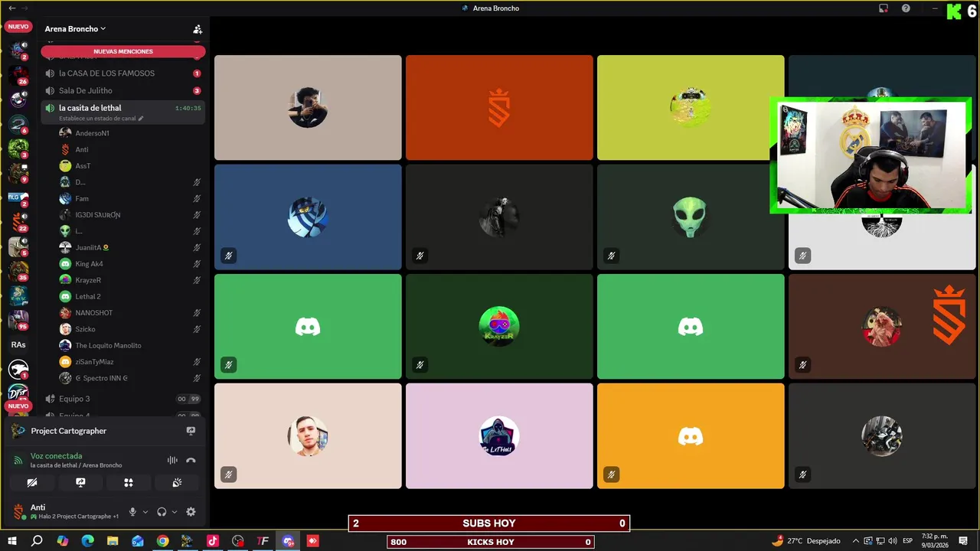Select KrayzeR in voice member list
Image resolution: width=980 pixels, height=551 pixels.
point(130,280)
